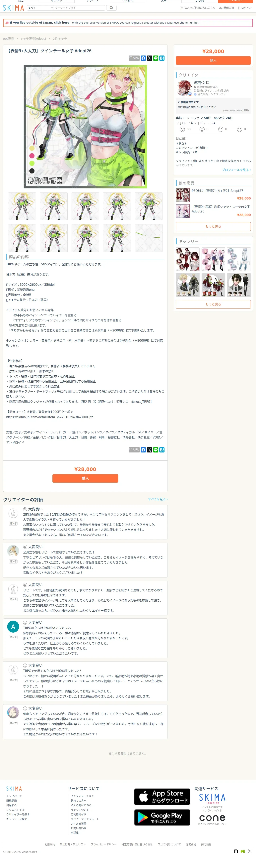The width and height of the screenshot is (256, 868).
Task: Open the opt販売 tab in navigation
Action: click(x=128, y=1)
